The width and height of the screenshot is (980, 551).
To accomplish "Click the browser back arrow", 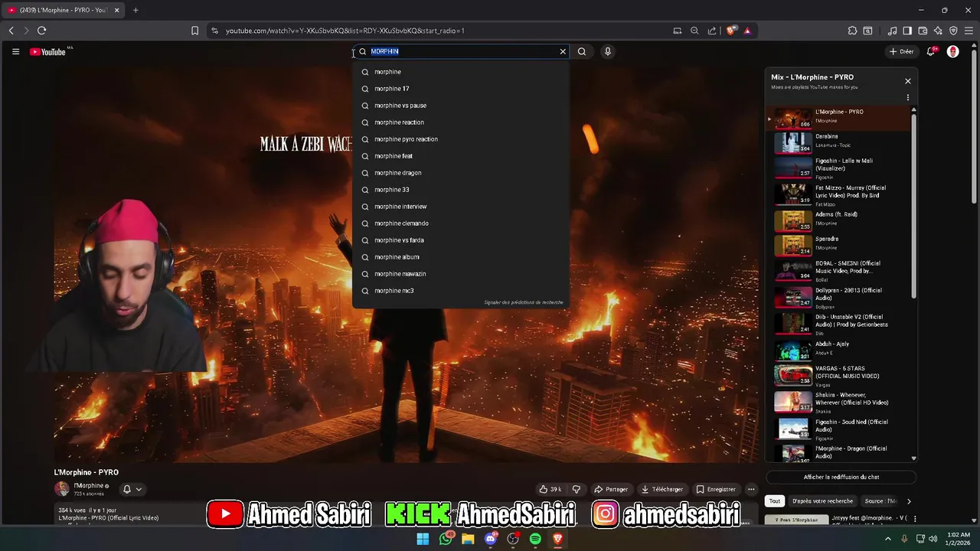I will coord(11,31).
